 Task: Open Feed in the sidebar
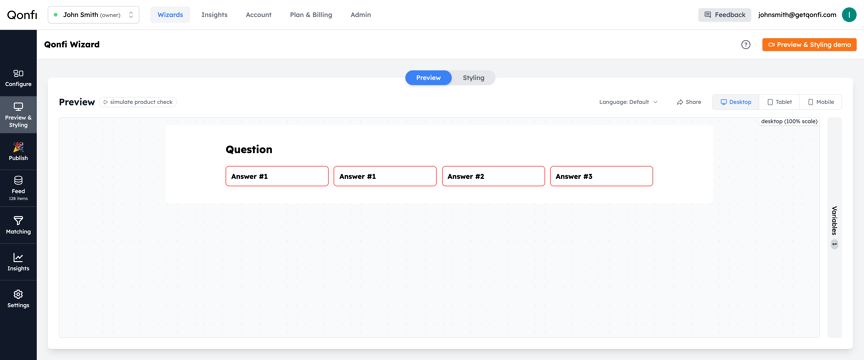point(18,187)
